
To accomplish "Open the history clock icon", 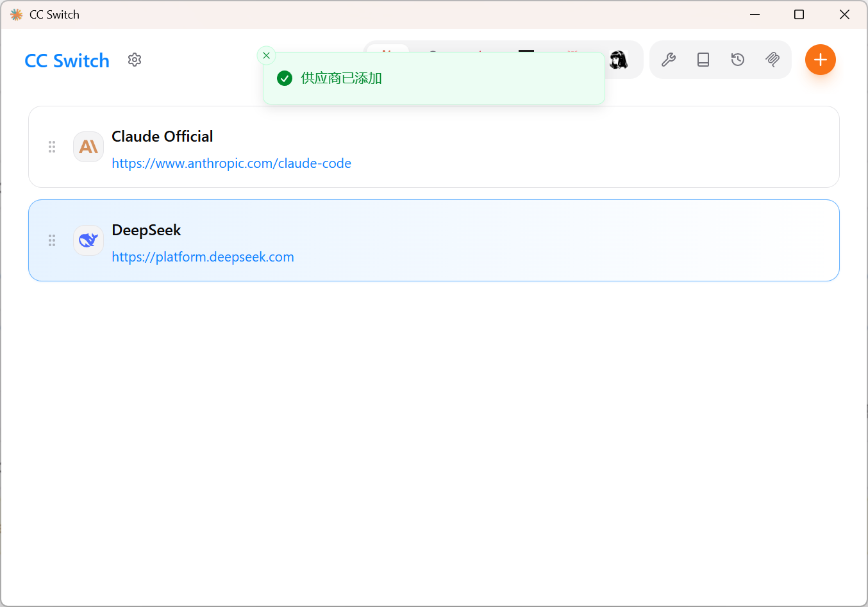I will tap(738, 60).
